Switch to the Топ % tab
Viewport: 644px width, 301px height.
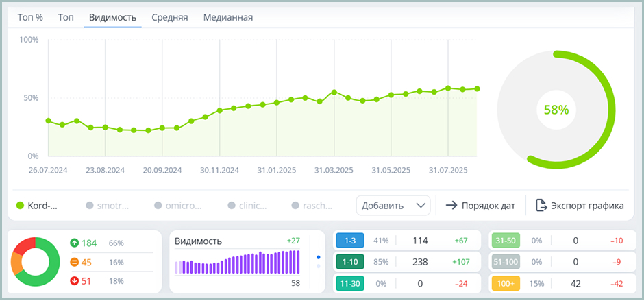(x=30, y=17)
